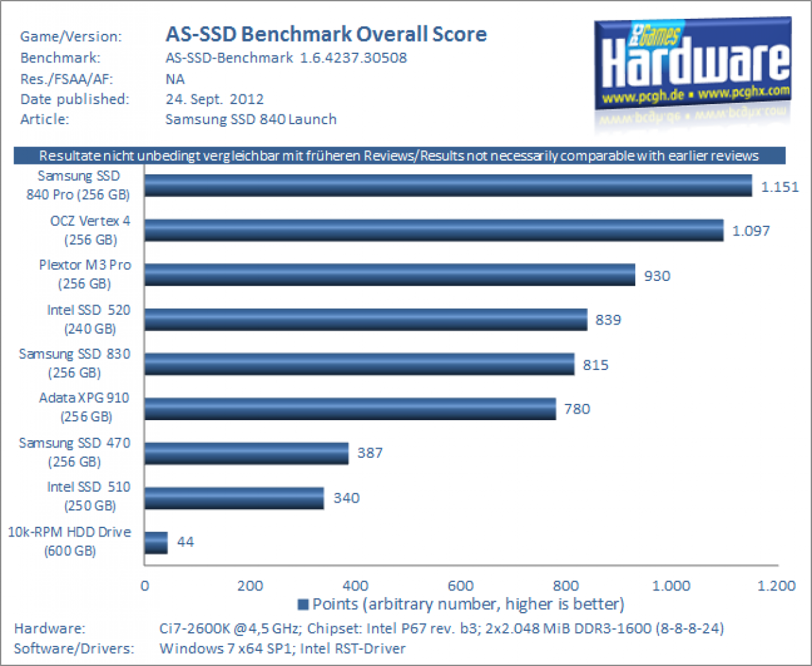
Task: Click the blue Points legend square
Action: (302, 605)
